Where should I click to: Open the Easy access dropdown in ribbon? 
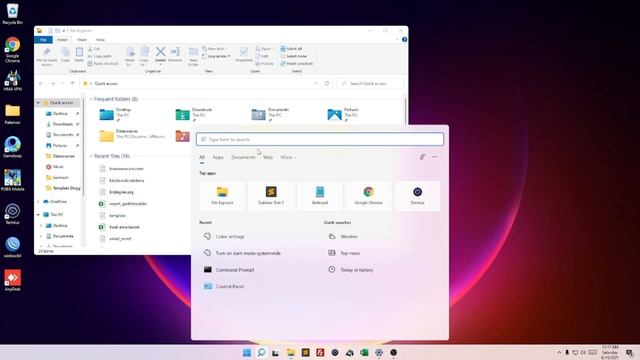tap(216, 56)
